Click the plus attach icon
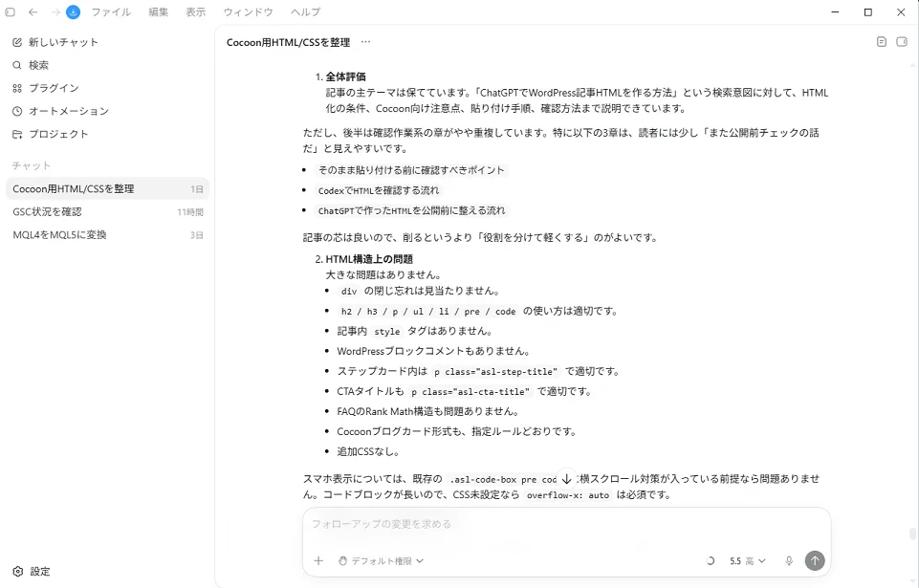919x588 pixels. tap(318, 560)
